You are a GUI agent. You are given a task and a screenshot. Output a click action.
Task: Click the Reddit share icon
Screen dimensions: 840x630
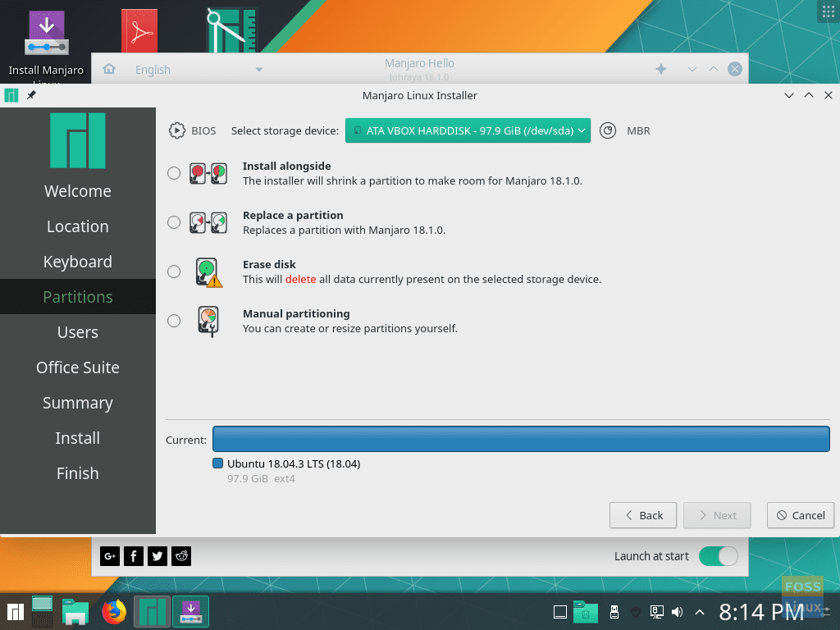(x=180, y=556)
